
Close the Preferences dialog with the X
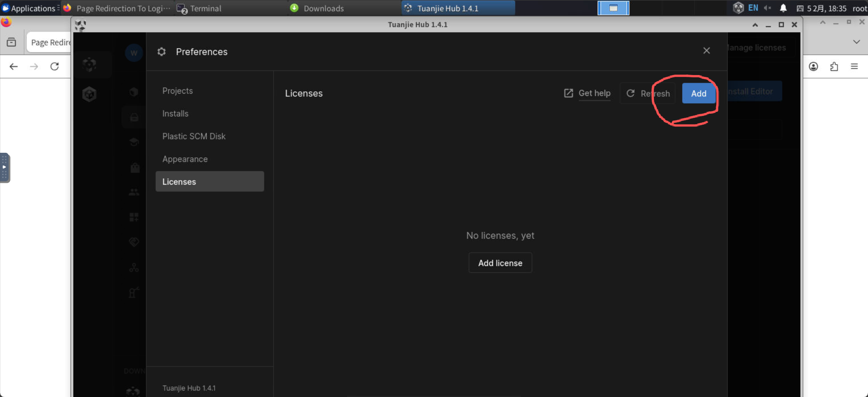[706, 50]
